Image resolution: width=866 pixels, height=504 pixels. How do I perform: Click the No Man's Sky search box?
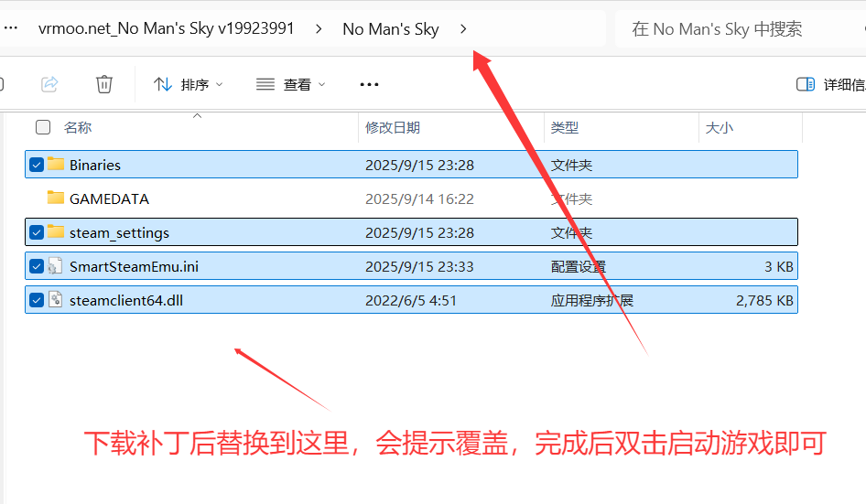[x=737, y=28]
